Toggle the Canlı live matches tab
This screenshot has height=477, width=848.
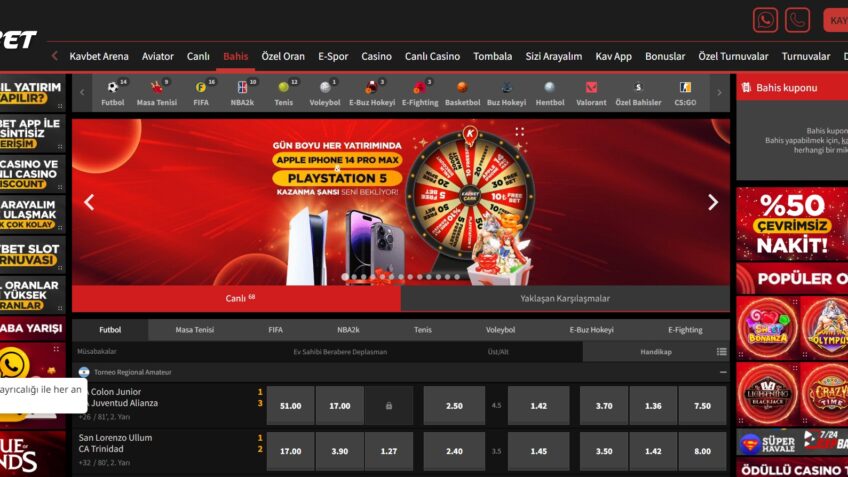click(236, 298)
